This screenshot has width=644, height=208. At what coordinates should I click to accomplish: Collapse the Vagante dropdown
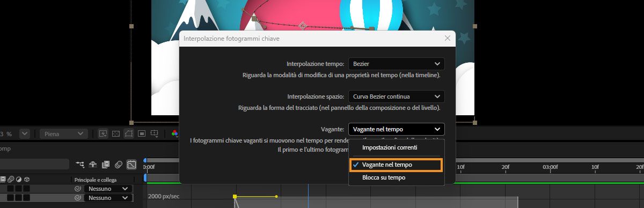(x=397, y=129)
